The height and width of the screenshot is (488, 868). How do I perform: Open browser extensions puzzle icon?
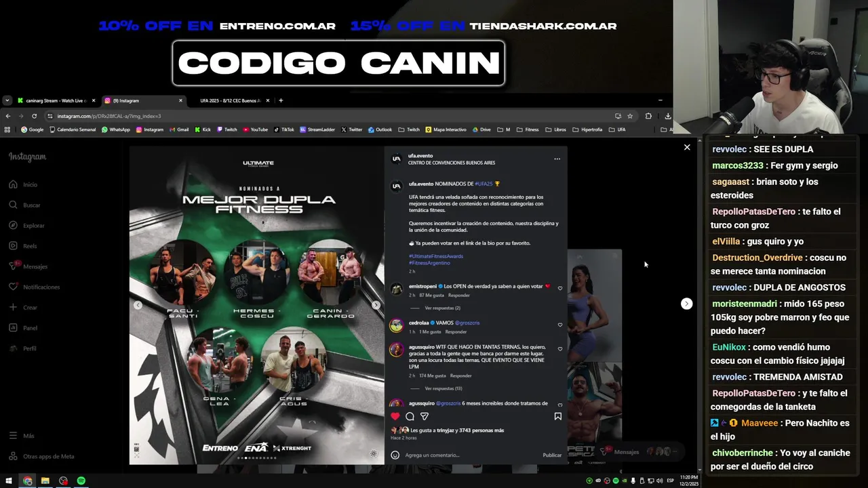pyautogui.click(x=648, y=116)
